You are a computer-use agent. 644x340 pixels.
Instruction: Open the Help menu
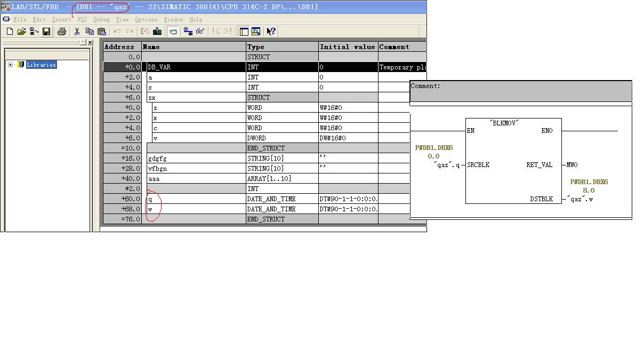[196, 19]
